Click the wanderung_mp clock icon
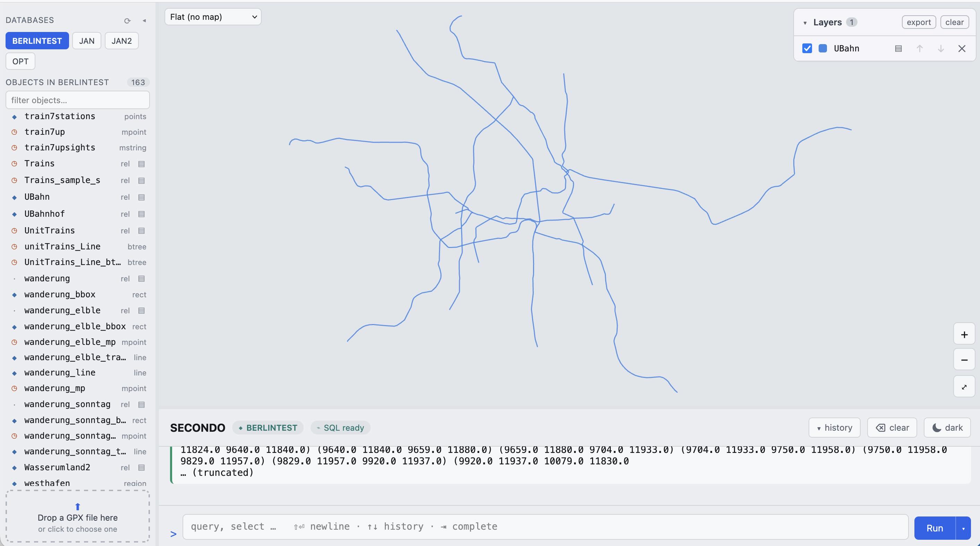 point(15,388)
